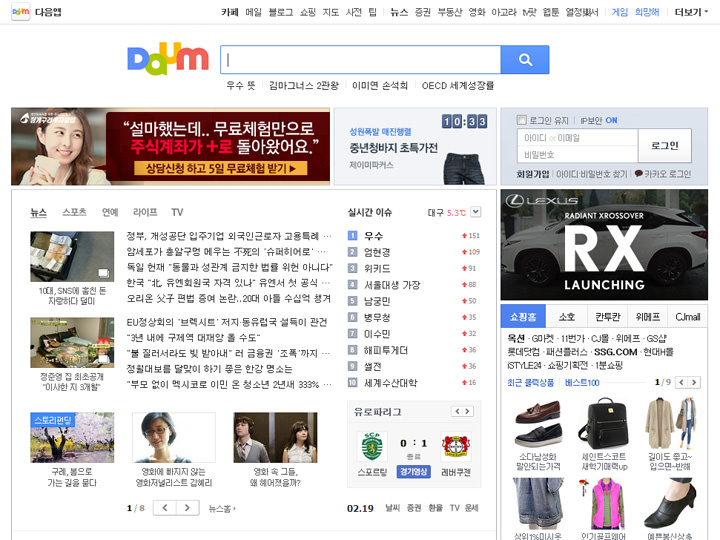Image resolution: width=720 pixels, height=540 pixels.
Task: Open 게임 in top navigation
Action: (619, 12)
